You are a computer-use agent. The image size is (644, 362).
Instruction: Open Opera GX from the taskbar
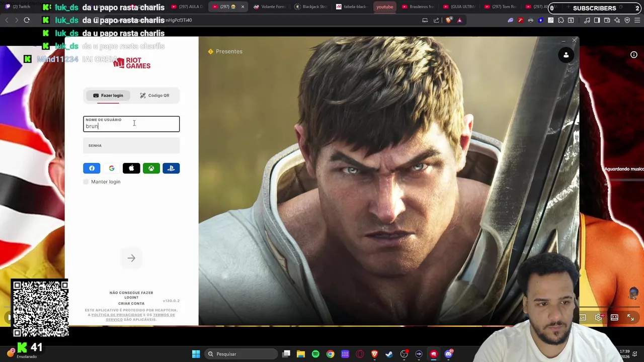pyautogui.click(x=360, y=354)
